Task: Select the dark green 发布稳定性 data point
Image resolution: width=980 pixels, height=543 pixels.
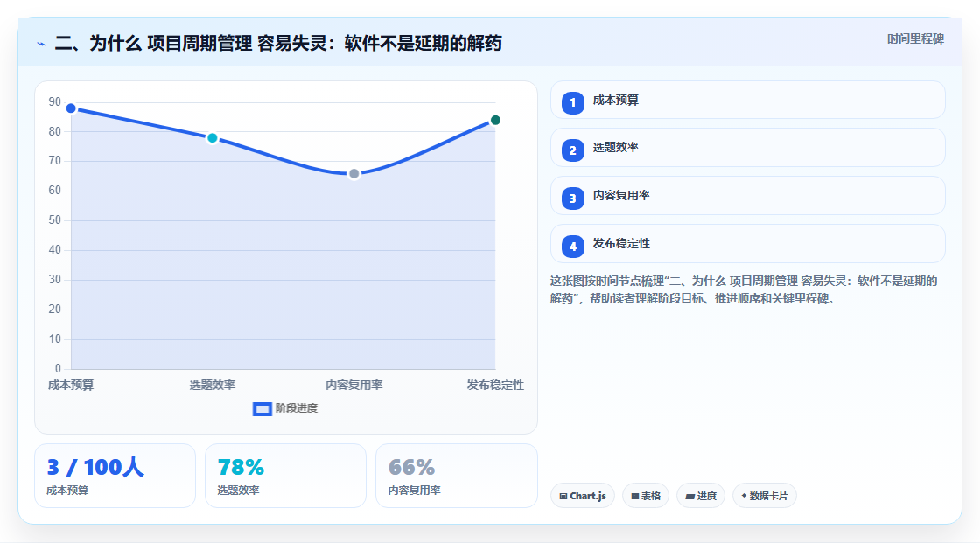Action: coord(495,120)
